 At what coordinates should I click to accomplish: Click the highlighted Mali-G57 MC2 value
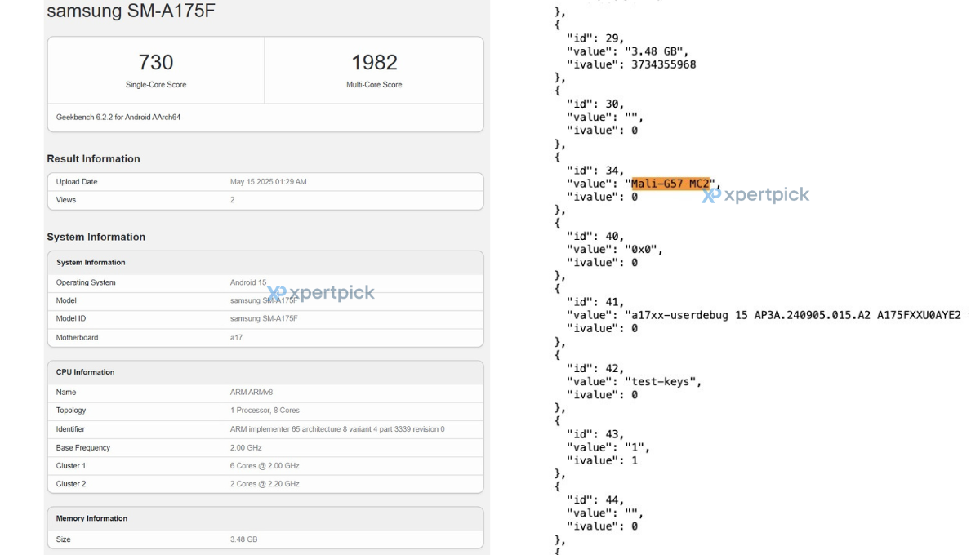click(x=670, y=184)
